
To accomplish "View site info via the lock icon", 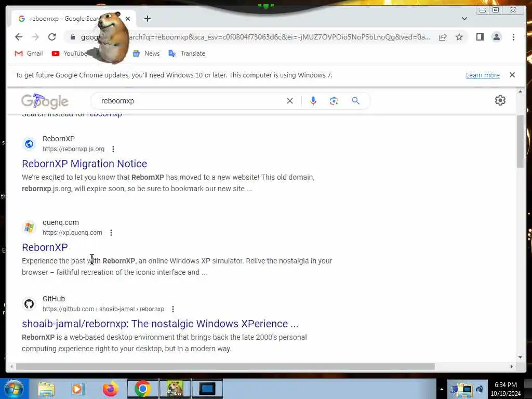I will tap(73, 37).
